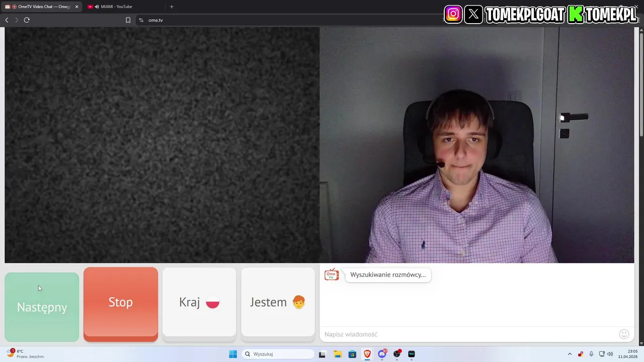Open the network tray icon
Viewport: 644px width, 362px height.
(x=602, y=354)
